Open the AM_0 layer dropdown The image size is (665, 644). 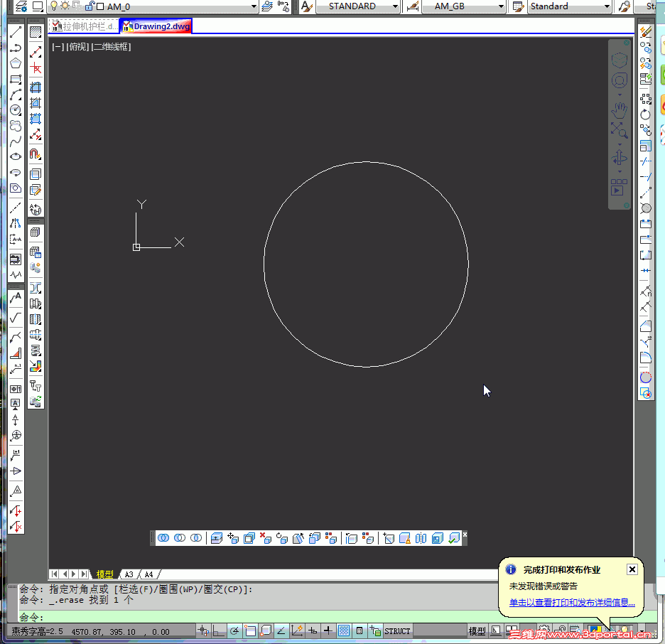pos(254,6)
